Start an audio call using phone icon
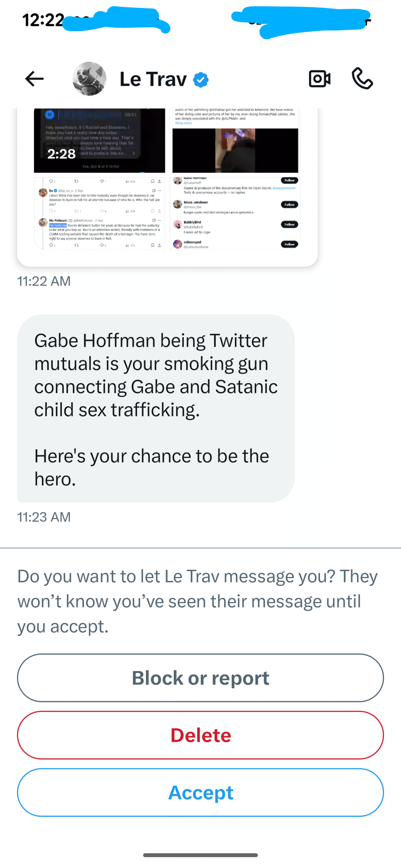The width and height of the screenshot is (401, 868). (x=362, y=78)
